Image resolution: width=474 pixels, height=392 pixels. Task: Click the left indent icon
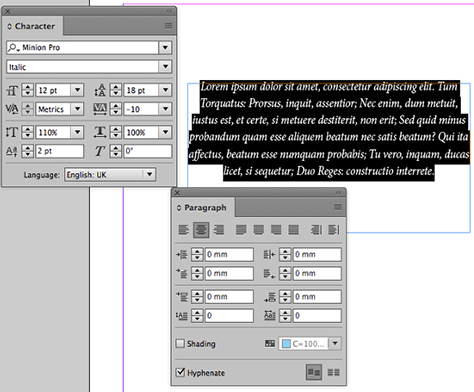(182, 255)
